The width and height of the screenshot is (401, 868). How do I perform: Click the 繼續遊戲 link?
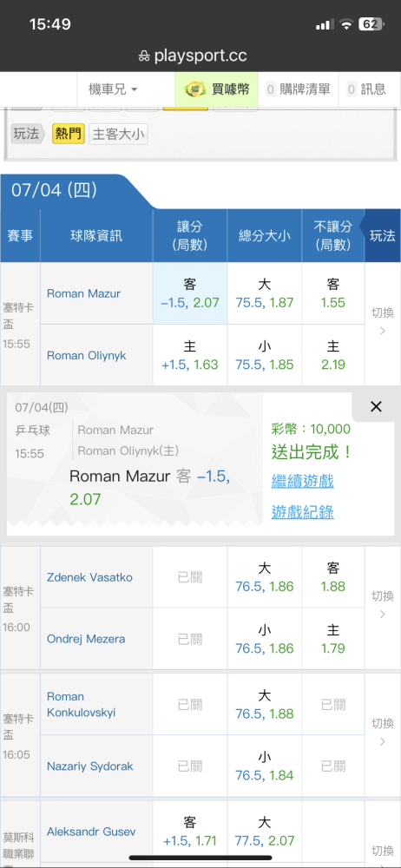tap(302, 481)
